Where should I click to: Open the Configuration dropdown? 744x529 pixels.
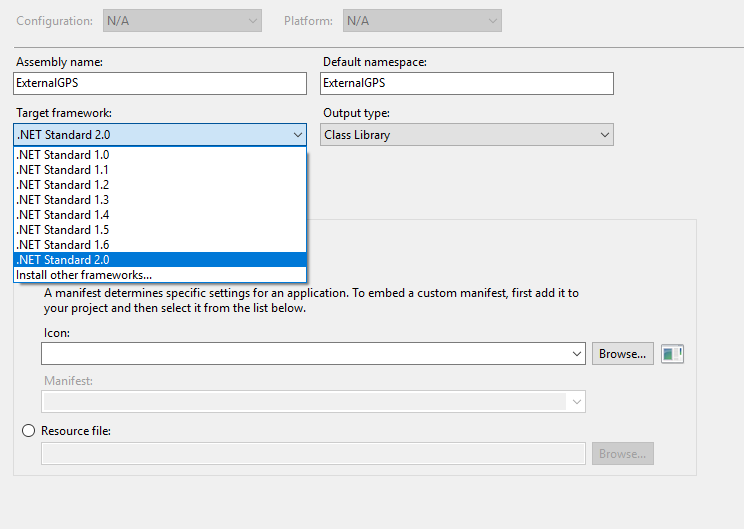tap(181, 21)
